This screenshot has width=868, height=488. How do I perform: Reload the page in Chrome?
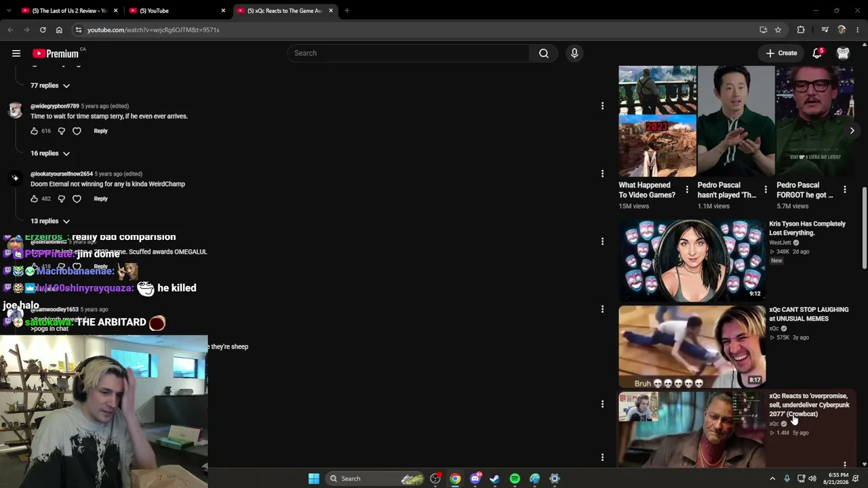coord(43,30)
